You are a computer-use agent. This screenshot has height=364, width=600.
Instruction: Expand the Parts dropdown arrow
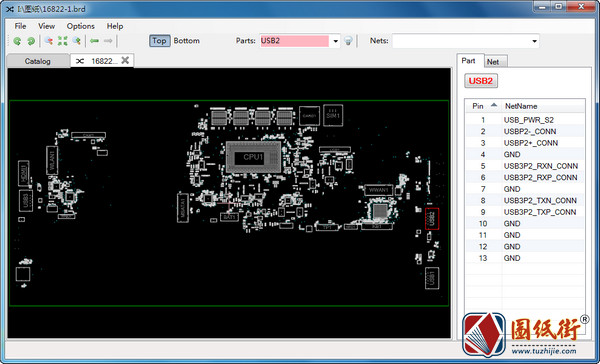[336, 41]
